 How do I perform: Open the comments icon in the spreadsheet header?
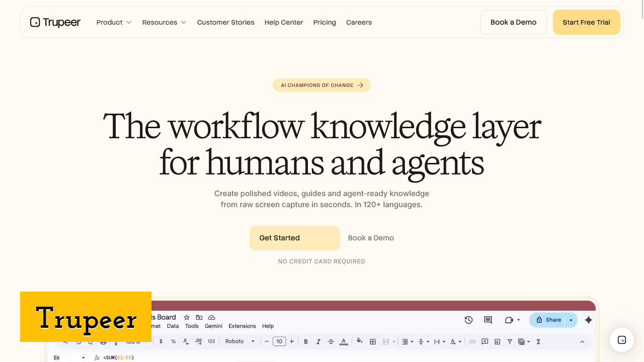pyautogui.click(x=488, y=320)
